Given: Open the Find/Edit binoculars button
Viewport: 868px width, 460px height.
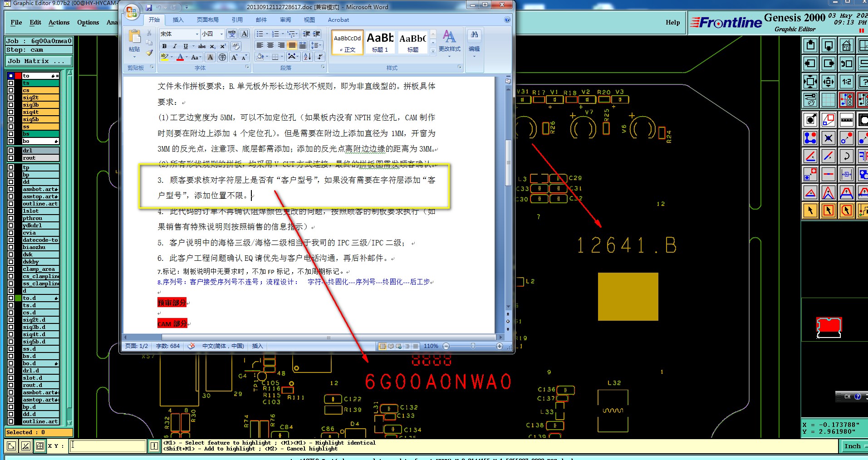Looking at the screenshot, I should pyautogui.click(x=474, y=42).
